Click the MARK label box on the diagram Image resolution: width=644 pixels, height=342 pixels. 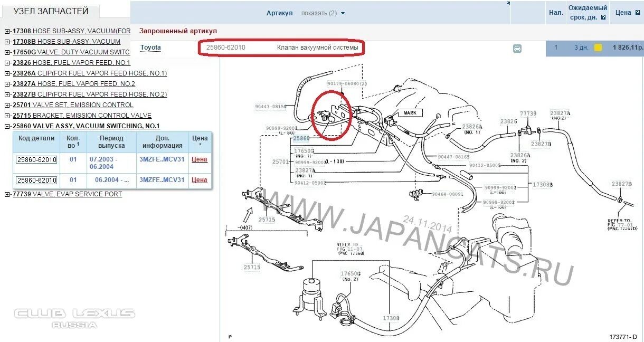pyautogui.click(x=410, y=113)
